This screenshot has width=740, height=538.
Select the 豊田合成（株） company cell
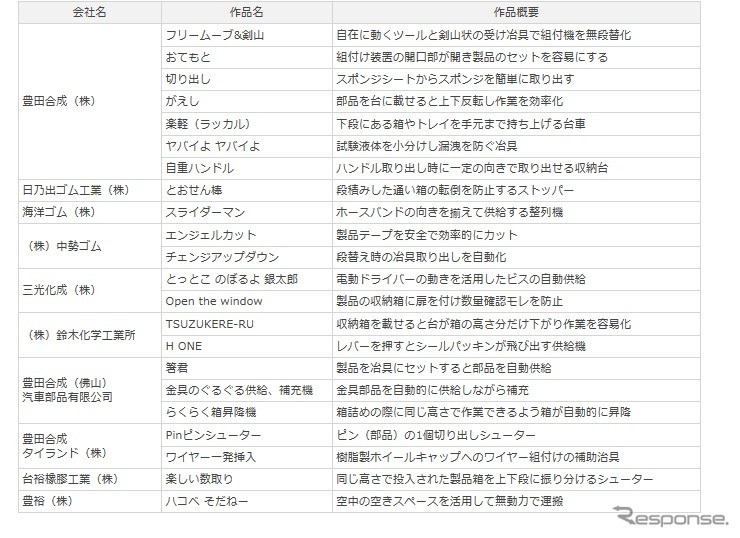point(59,101)
